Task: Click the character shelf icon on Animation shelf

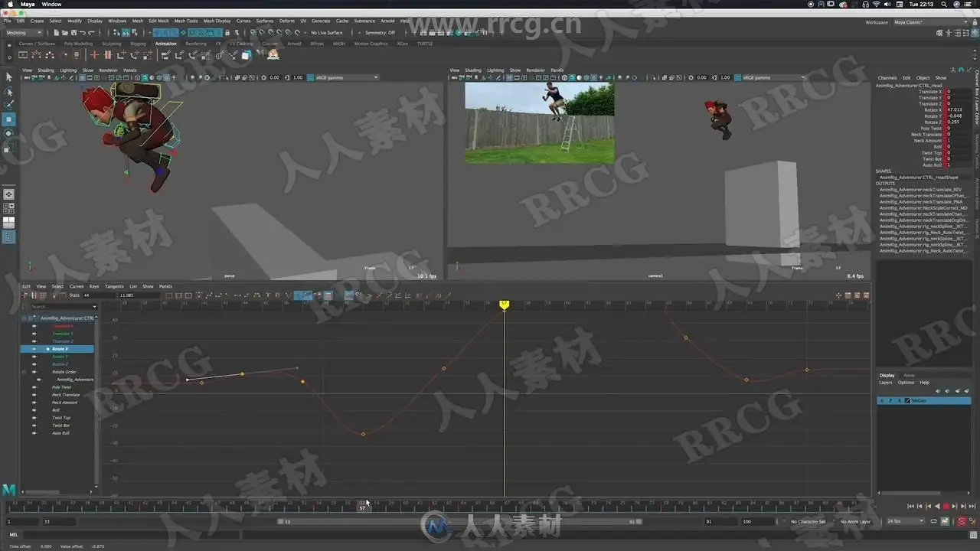Action: (x=273, y=55)
